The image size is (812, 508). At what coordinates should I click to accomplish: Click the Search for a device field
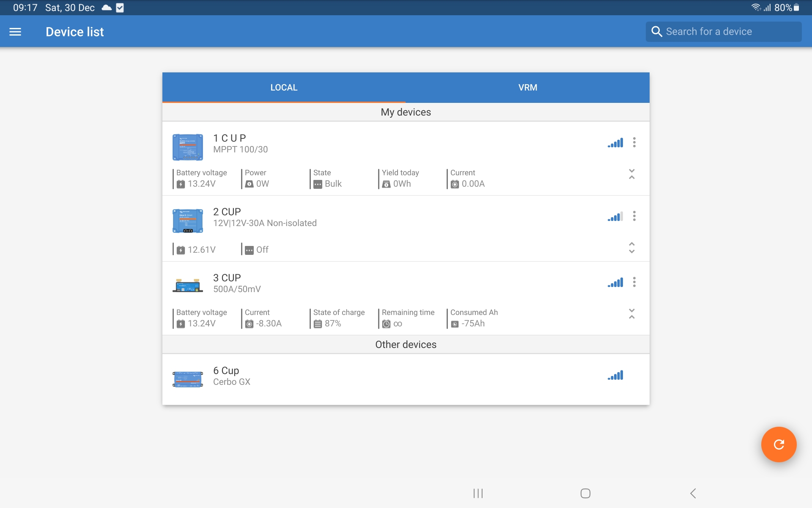pos(723,32)
